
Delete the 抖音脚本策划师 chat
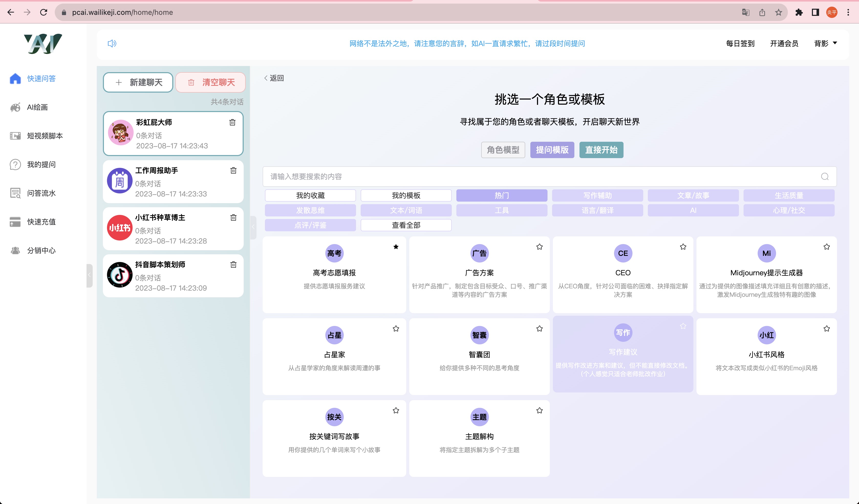point(233,265)
